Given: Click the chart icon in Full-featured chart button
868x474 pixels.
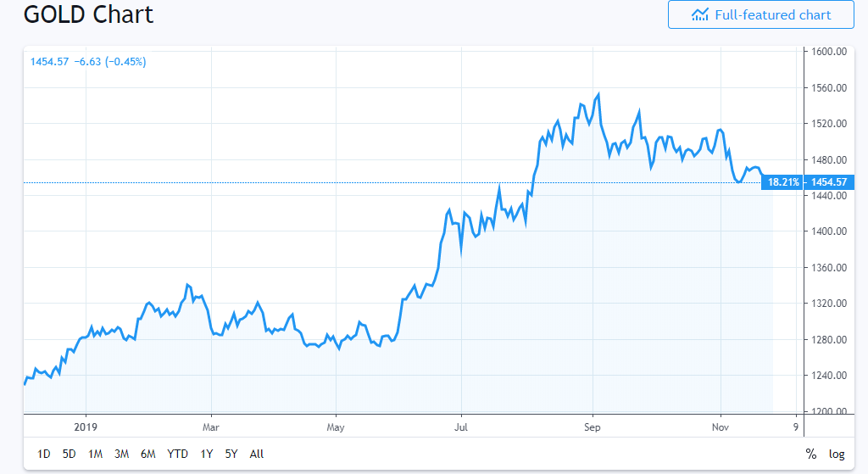Looking at the screenshot, I should [x=699, y=15].
